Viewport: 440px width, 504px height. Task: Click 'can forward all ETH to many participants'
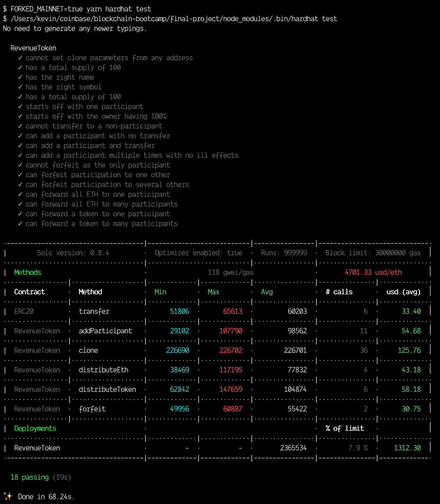102,204
